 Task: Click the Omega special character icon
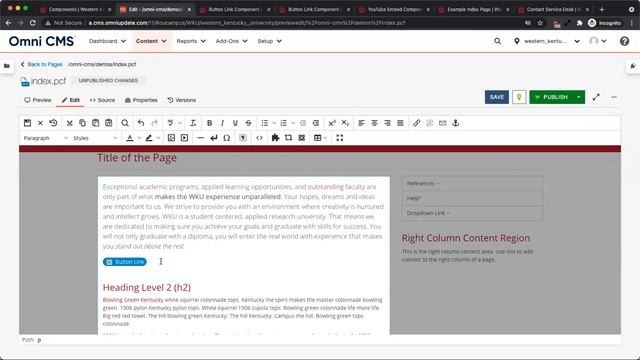coord(227,138)
